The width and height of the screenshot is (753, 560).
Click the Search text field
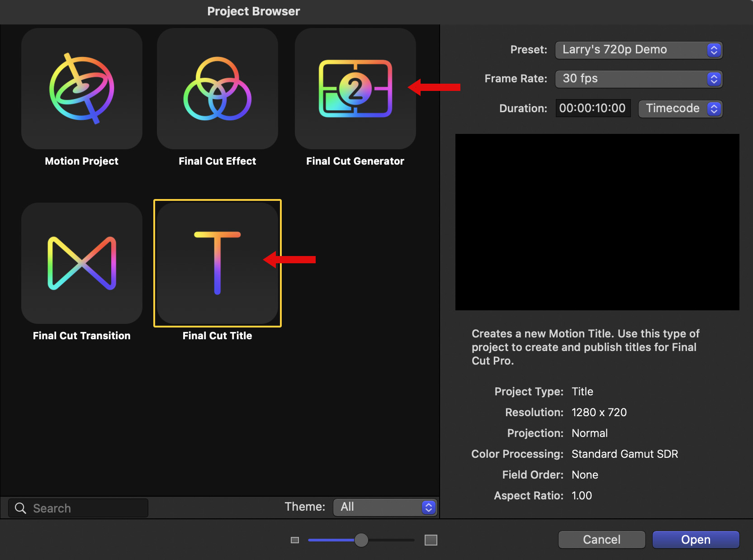pyautogui.click(x=88, y=508)
